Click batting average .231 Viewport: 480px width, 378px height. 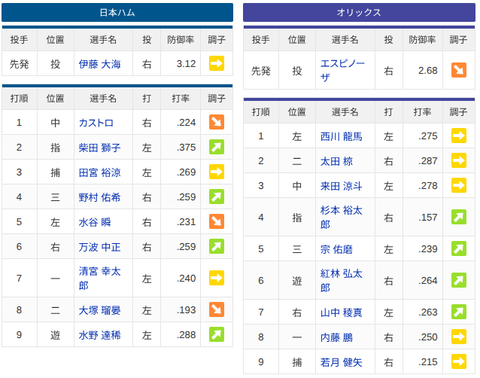tap(186, 222)
